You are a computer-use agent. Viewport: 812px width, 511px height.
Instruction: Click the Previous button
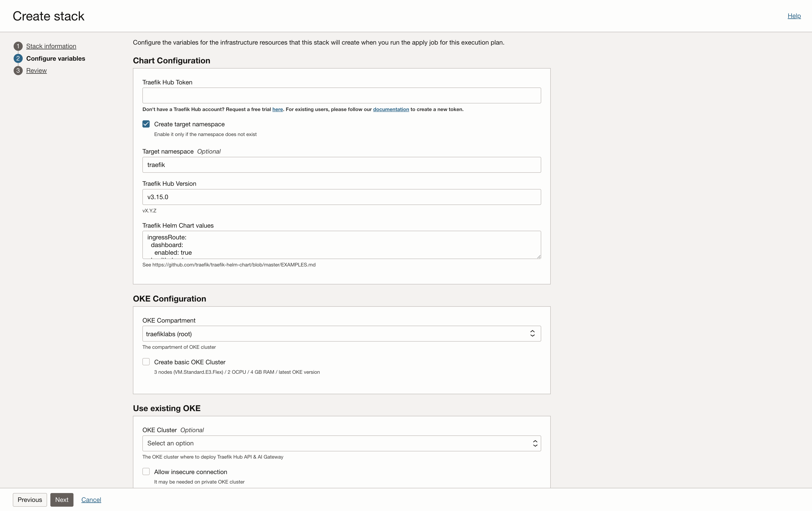coord(30,499)
